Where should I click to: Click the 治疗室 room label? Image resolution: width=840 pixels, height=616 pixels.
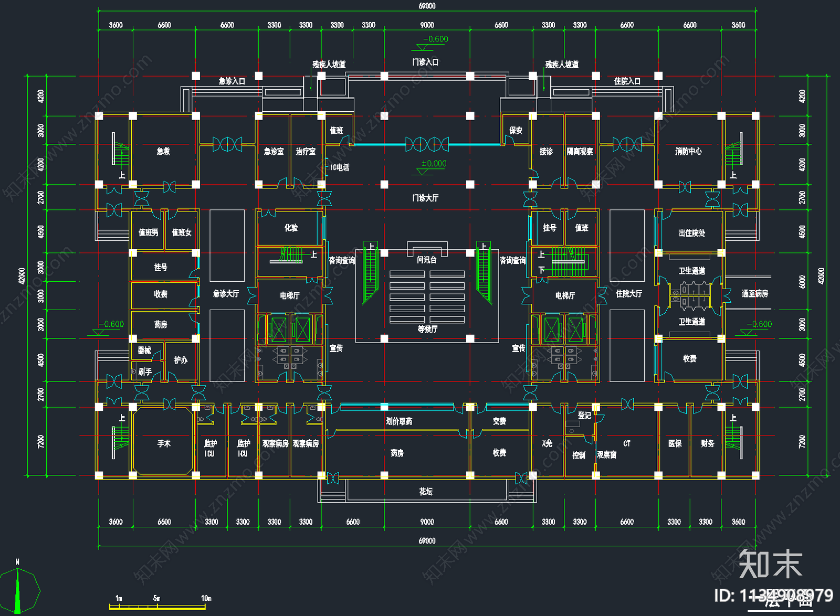point(306,151)
